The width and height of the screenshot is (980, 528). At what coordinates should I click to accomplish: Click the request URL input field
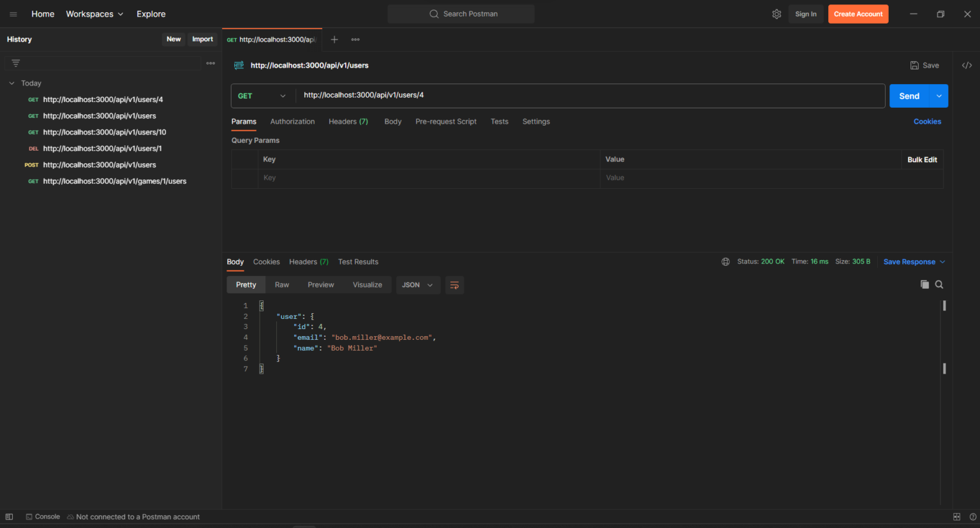(x=591, y=96)
